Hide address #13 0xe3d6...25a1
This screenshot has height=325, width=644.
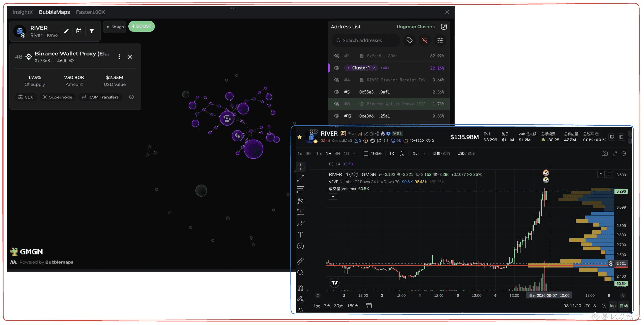tap(337, 116)
